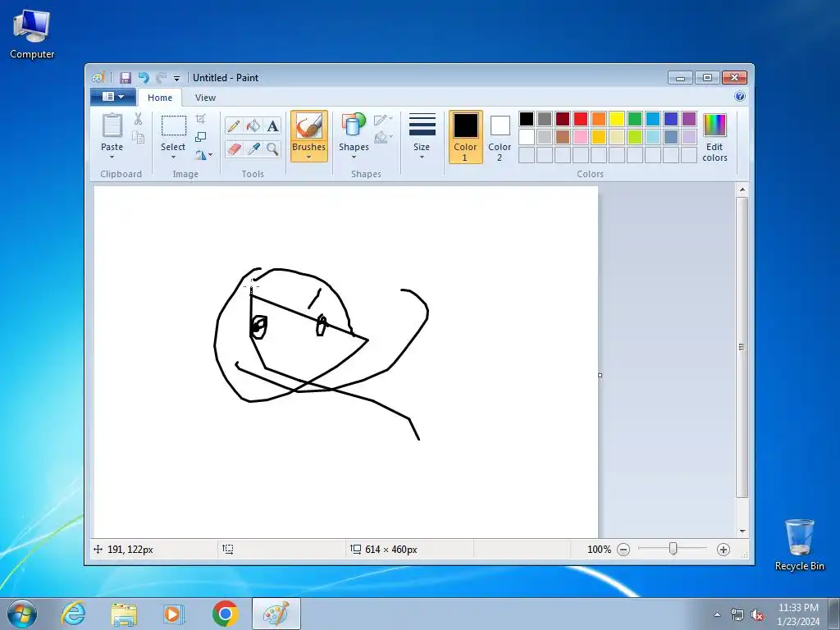Click the Shapes gallery icon
840x630 pixels.
pos(354,126)
